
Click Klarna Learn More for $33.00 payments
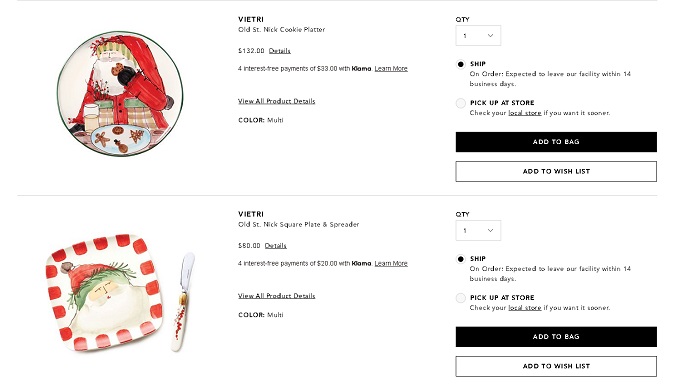click(x=391, y=69)
